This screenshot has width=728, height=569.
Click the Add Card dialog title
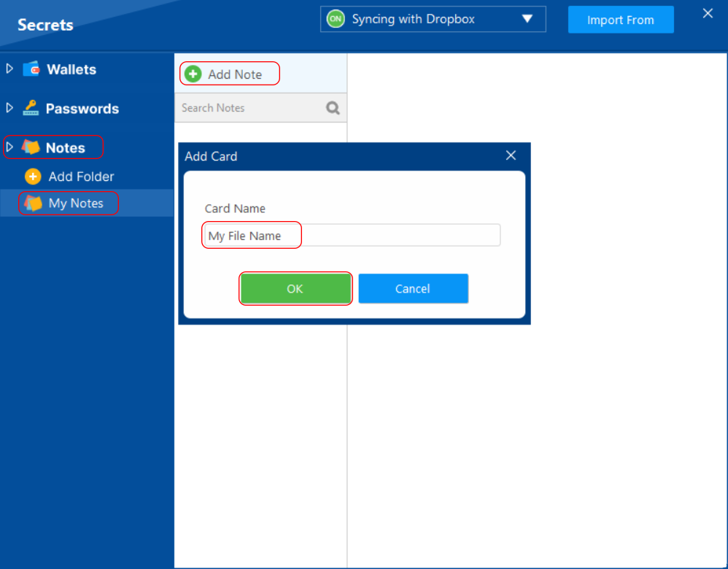tap(211, 156)
